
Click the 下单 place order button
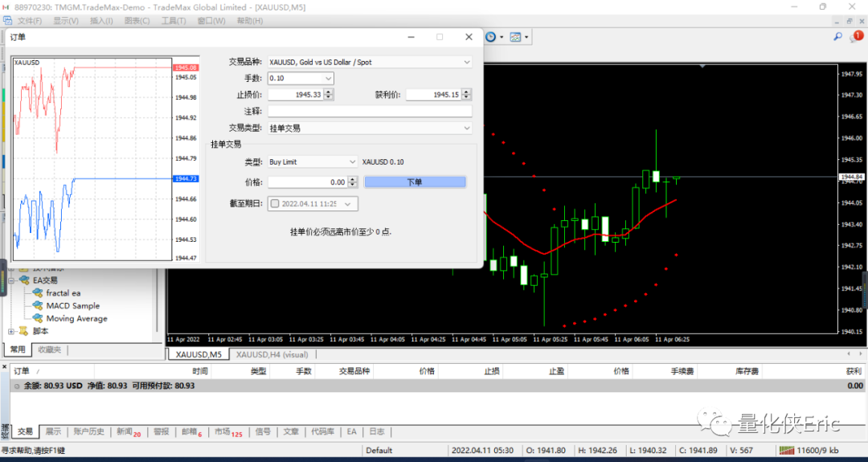(x=415, y=182)
